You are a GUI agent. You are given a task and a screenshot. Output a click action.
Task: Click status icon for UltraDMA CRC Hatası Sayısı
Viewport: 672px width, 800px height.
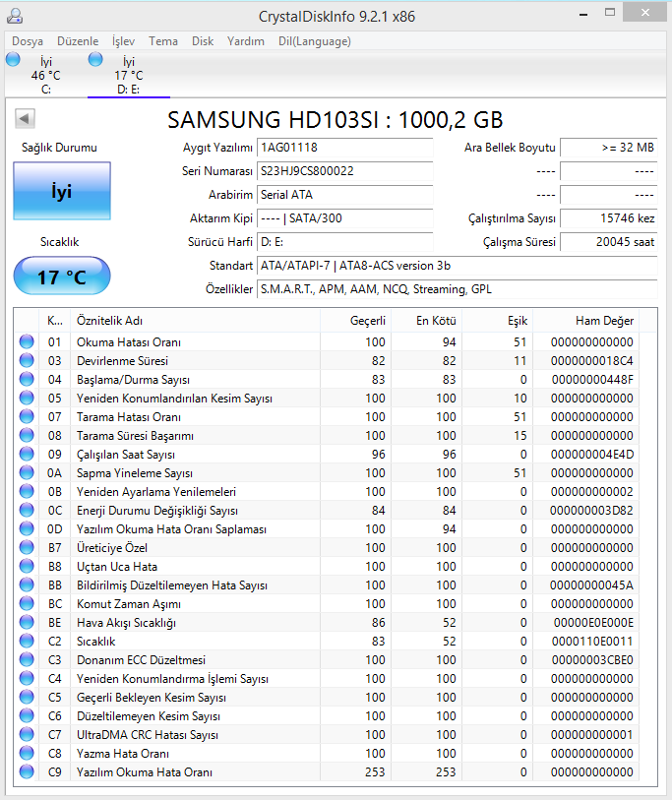click(27, 735)
